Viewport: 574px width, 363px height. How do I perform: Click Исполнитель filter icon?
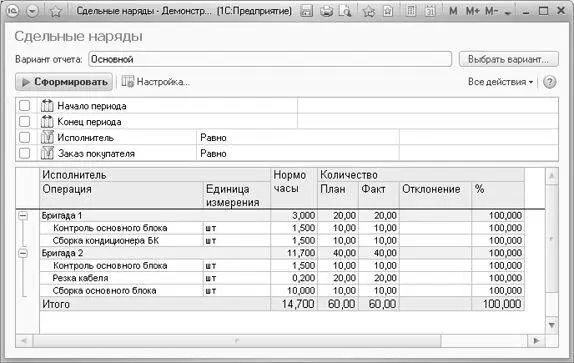click(47, 138)
